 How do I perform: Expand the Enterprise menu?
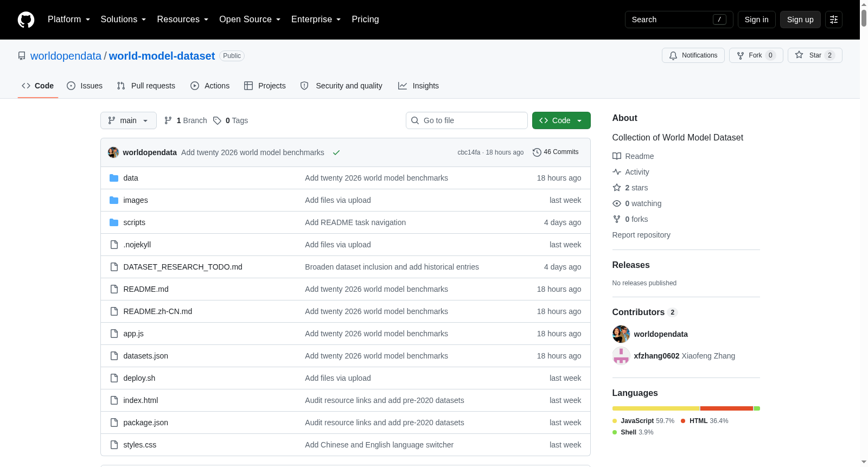pyautogui.click(x=316, y=20)
